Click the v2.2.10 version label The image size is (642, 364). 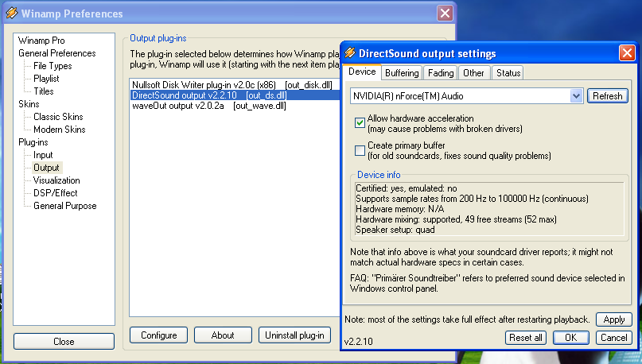[x=358, y=342]
